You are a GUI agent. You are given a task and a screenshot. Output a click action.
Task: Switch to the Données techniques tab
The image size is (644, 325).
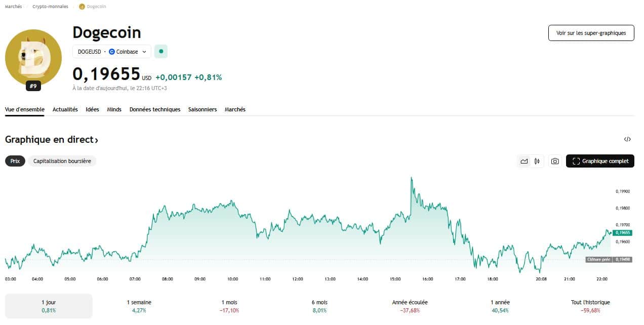click(154, 109)
